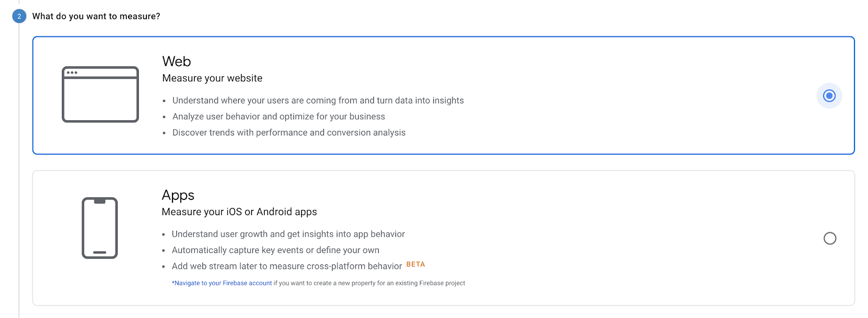Click 'Measure your website' subtitle
Image resolution: width=868 pixels, height=318 pixels.
click(212, 78)
